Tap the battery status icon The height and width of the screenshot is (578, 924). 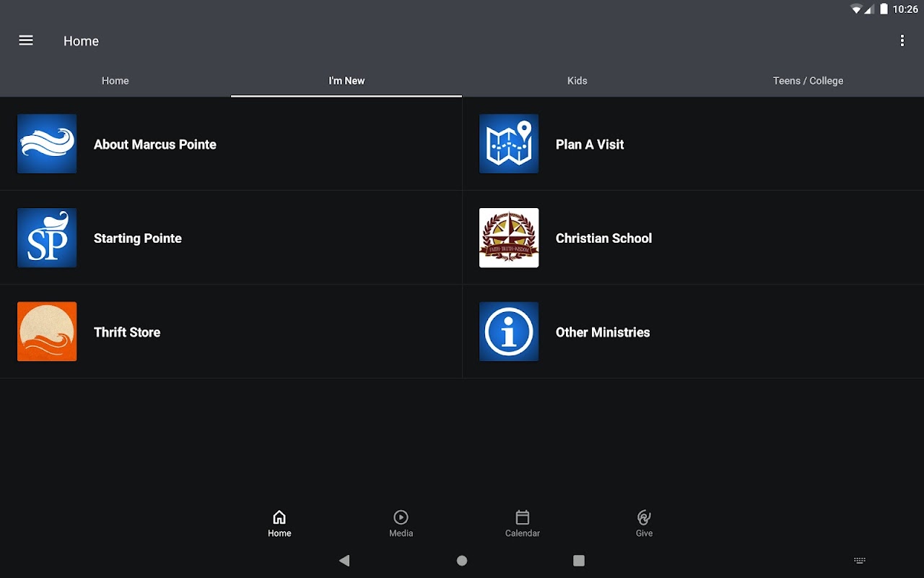click(884, 9)
